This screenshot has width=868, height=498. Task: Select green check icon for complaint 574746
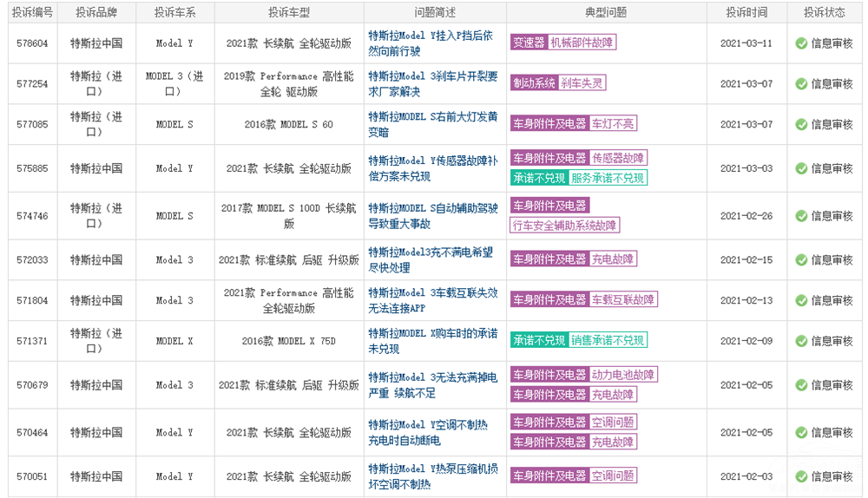[x=801, y=216]
